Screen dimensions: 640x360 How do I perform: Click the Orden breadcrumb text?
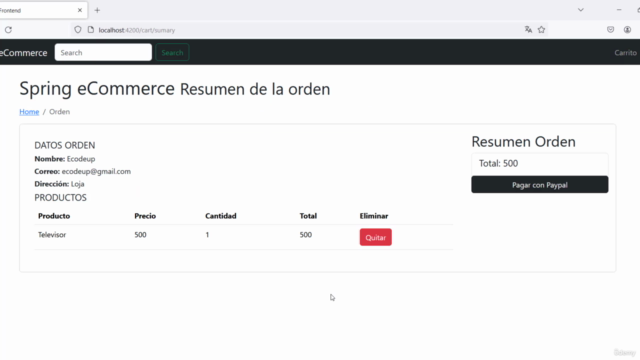[60, 112]
